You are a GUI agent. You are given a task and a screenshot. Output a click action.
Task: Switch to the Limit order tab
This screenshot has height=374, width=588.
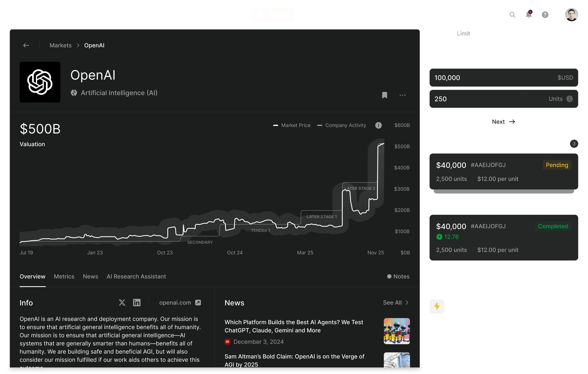click(463, 33)
